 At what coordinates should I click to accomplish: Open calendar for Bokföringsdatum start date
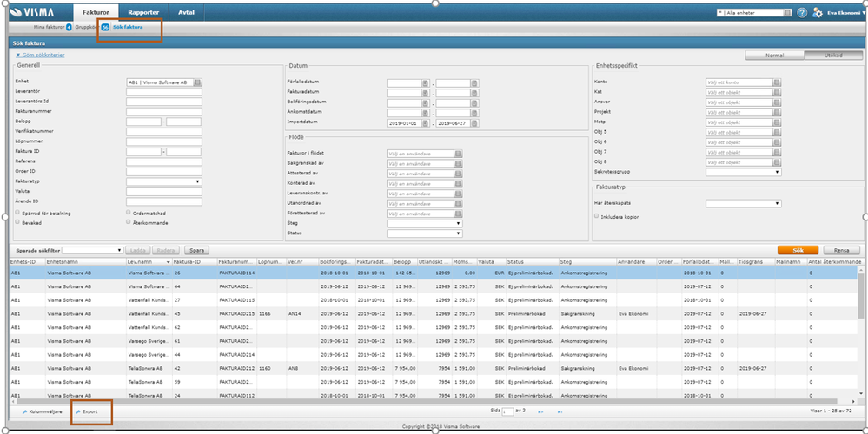(425, 102)
